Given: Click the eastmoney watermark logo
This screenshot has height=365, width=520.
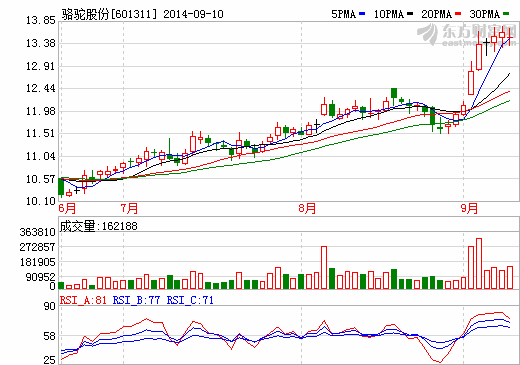Looking at the screenshot, I should (x=467, y=34).
